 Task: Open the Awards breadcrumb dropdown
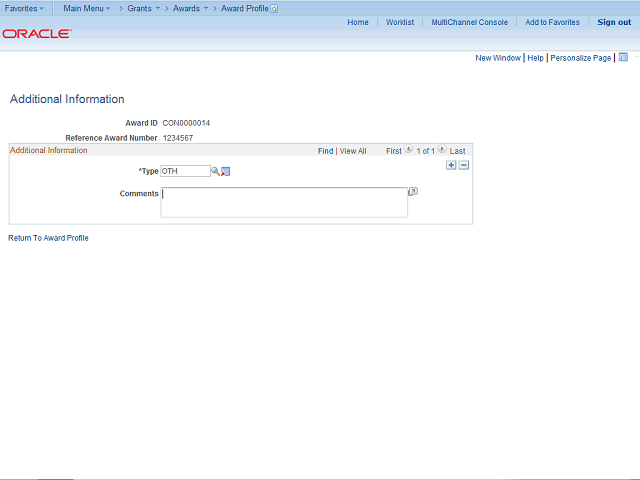[x=190, y=8]
